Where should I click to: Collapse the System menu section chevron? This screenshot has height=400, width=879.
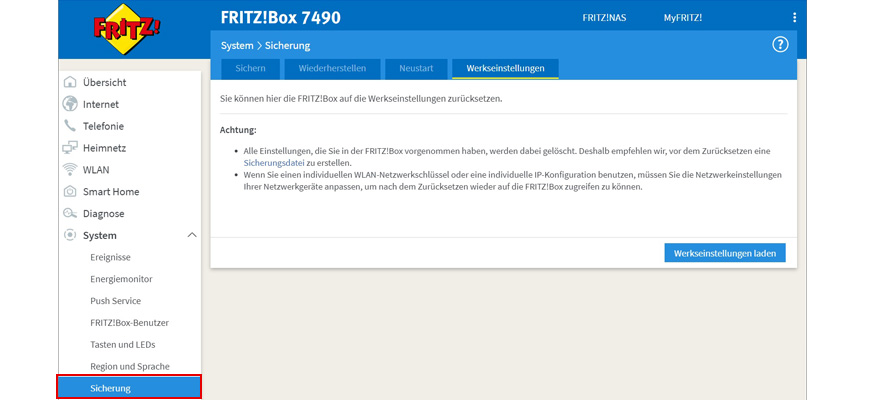point(191,236)
